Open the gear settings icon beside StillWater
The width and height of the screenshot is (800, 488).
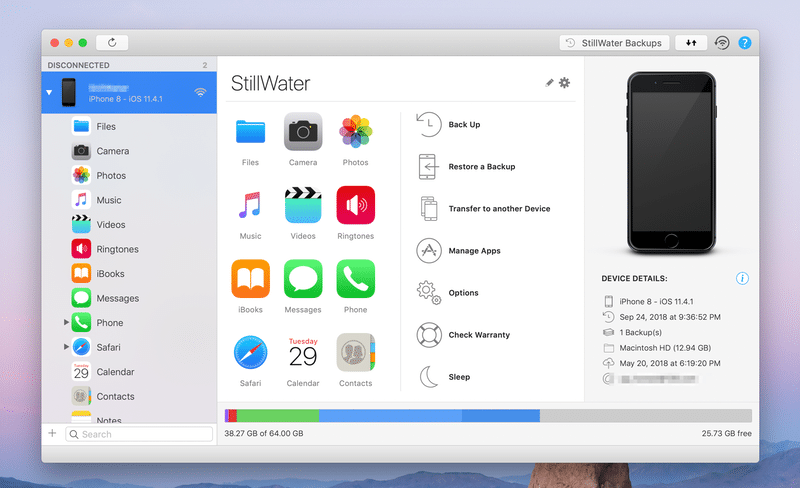coord(564,83)
